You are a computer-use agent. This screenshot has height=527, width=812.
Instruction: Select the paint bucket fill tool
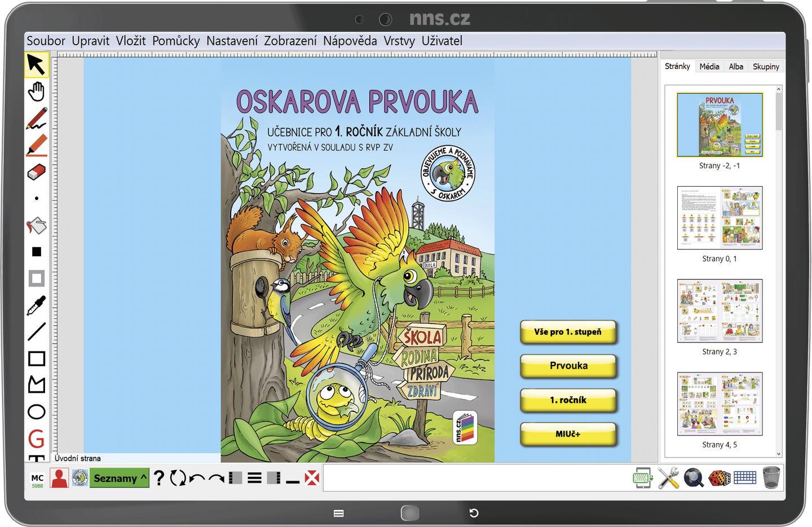pyautogui.click(x=37, y=226)
